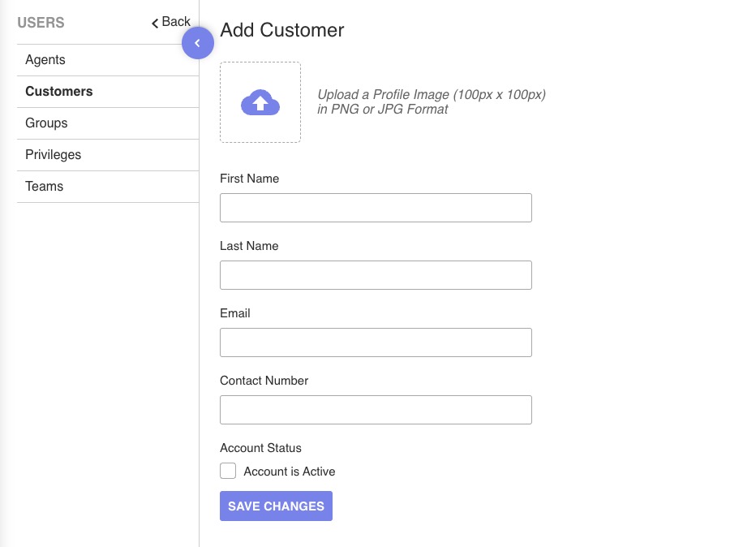The width and height of the screenshot is (756, 547).
Task: Click the cloud upload profile image icon
Action: pos(260,101)
